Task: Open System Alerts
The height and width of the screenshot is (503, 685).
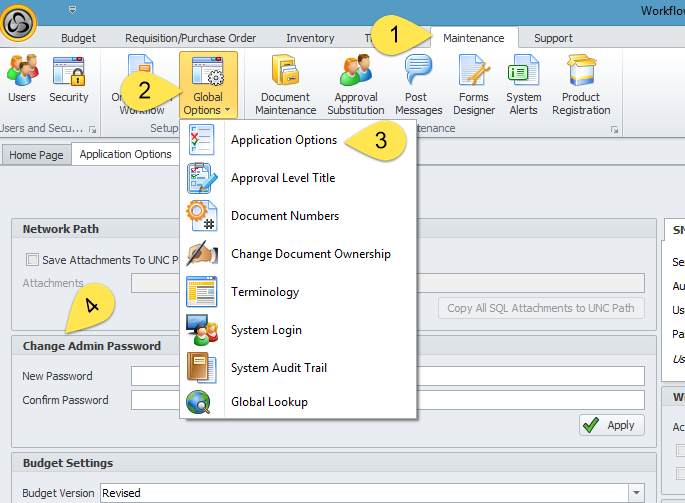Action: click(523, 84)
